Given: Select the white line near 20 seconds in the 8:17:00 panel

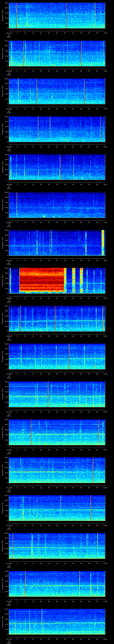Looking at the screenshot, I should [x=42, y=621].
